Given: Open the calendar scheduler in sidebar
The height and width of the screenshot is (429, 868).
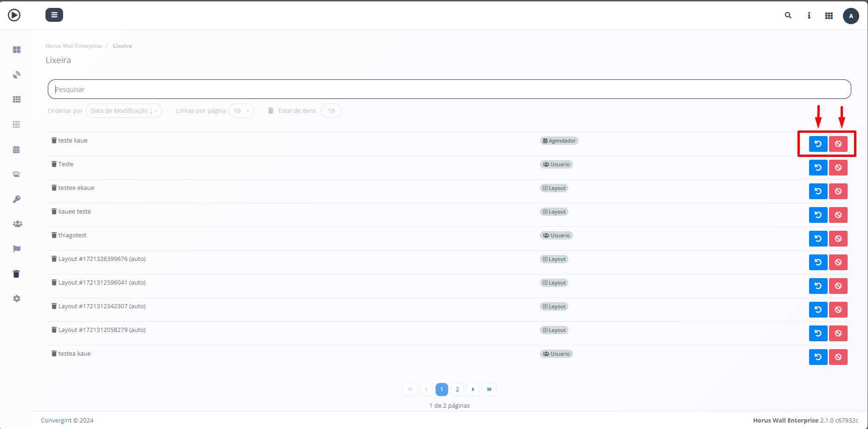Looking at the screenshot, I should tap(17, 149).
